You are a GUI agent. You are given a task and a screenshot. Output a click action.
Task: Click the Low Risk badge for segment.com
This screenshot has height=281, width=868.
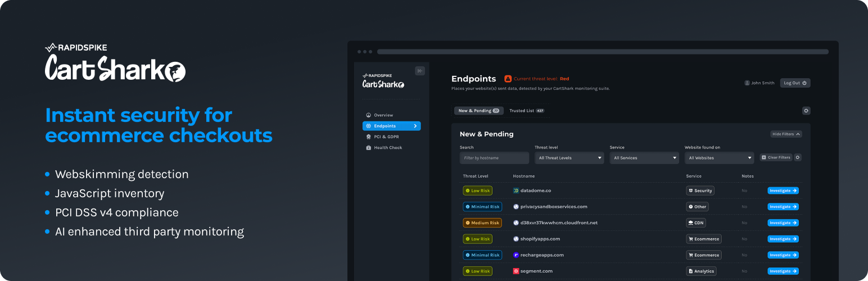coord(477,271)
